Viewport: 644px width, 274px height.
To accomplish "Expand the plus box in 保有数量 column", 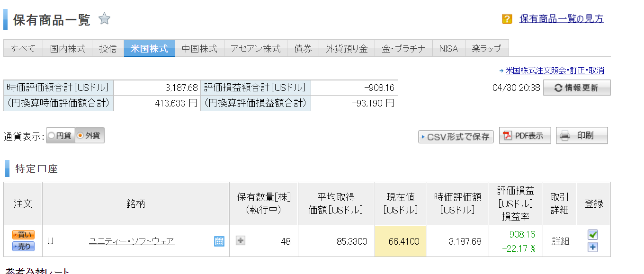I will 241,241.
